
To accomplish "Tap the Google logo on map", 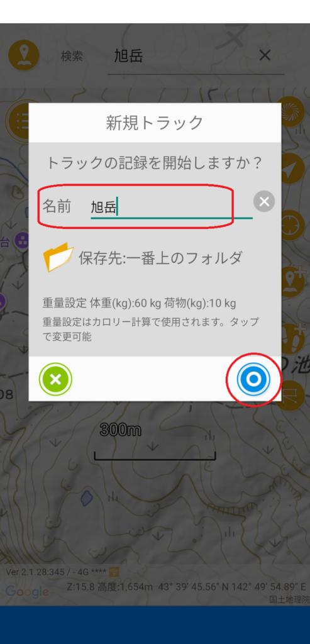I will 27,592.
